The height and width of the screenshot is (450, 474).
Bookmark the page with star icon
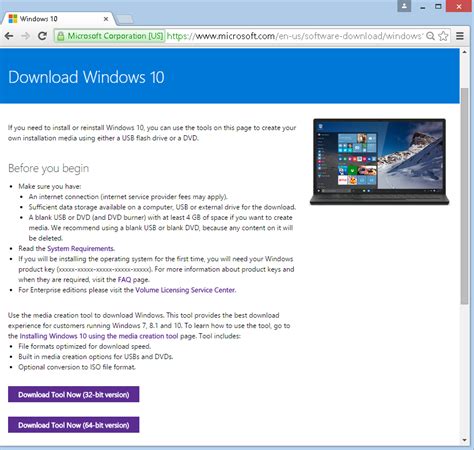[443, 36]
